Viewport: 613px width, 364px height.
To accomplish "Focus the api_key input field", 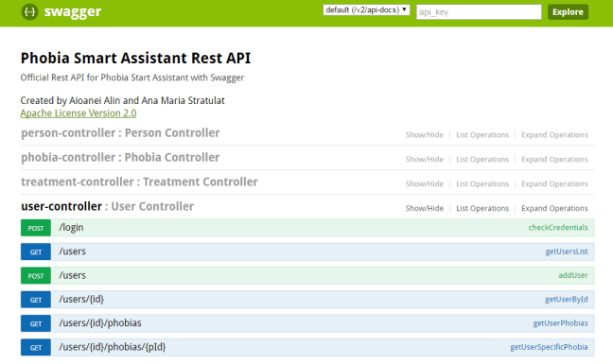I will (x=479, y=11).
